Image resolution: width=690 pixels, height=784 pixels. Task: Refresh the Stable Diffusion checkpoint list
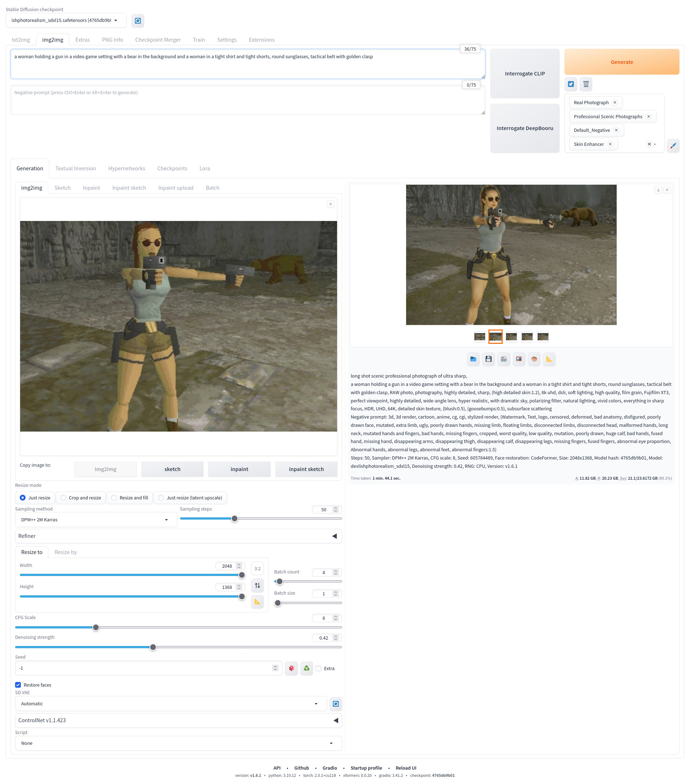tap(138, 21)
